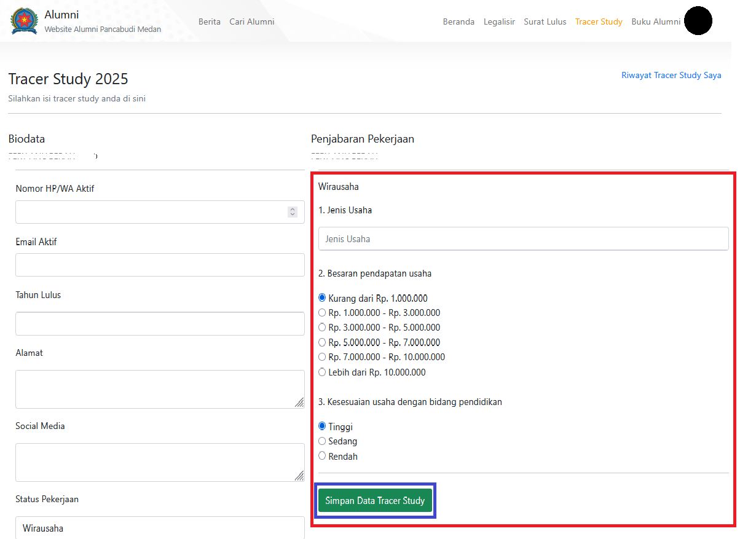756x539 pixels.
Task: Click the Email Aktif input field
Action: (x=160, y=265)
